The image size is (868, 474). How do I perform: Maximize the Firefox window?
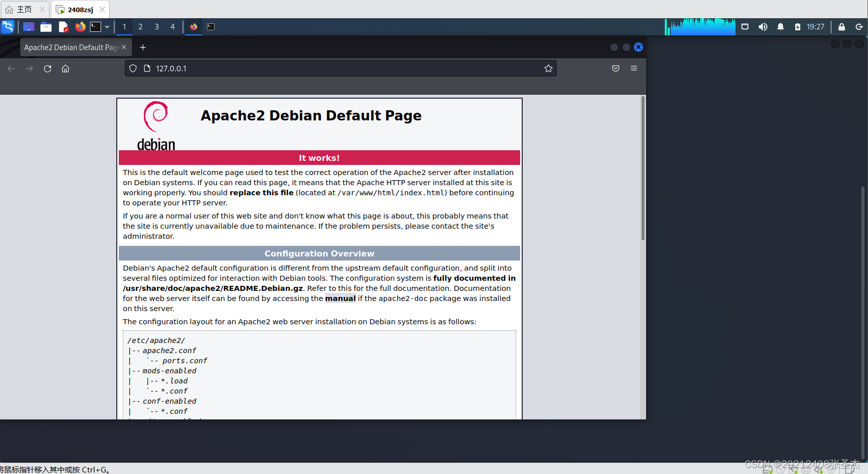click(626, 47)
